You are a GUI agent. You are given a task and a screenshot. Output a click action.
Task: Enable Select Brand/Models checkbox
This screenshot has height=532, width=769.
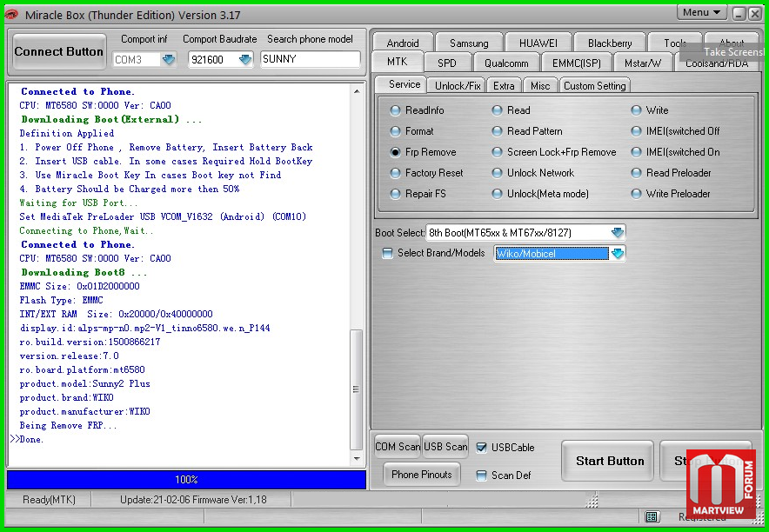387,253
